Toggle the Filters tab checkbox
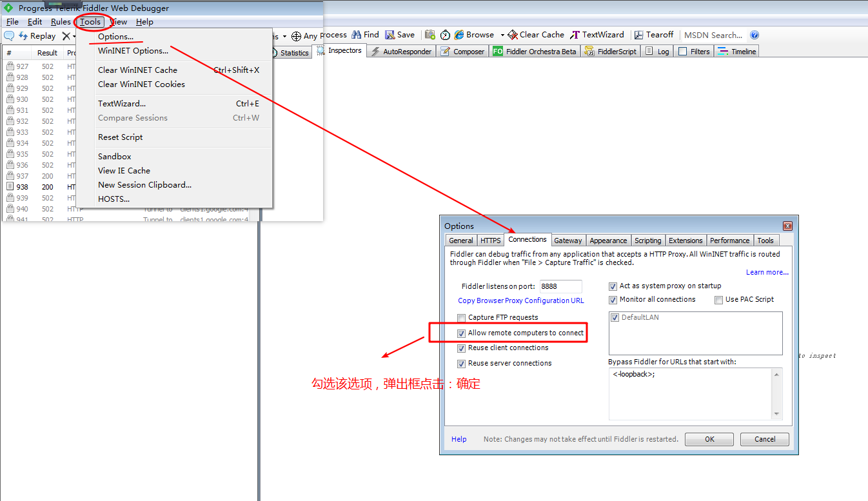 point(683,52)
